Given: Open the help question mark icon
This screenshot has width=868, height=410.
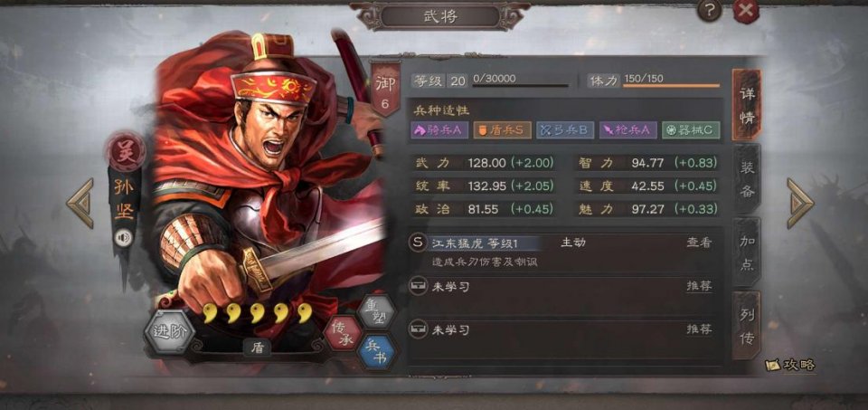Looking at the screenshot, I should [x=709, y=11].
